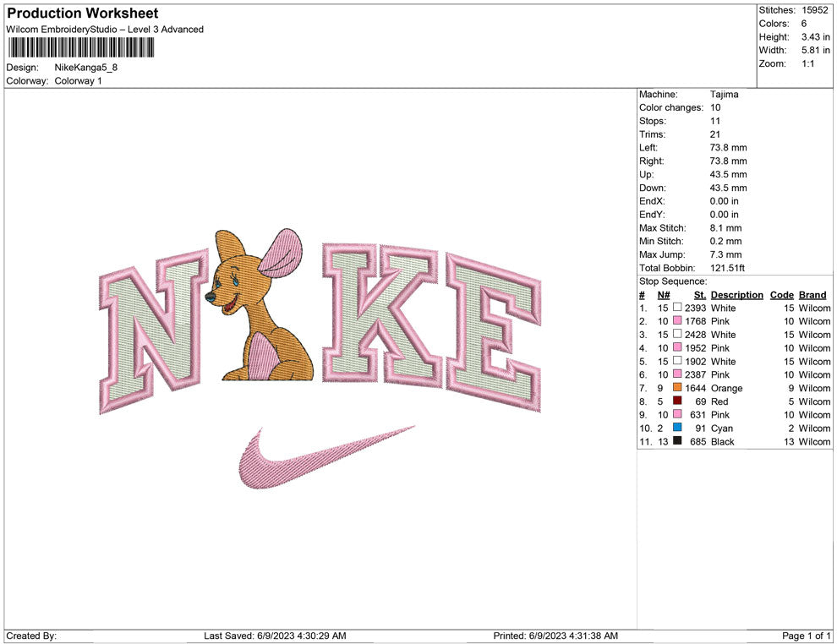
Task: Click the "Last Saved: 6/9/2023 4:30:29 AM" footer
Action: [x=275, y=636]
